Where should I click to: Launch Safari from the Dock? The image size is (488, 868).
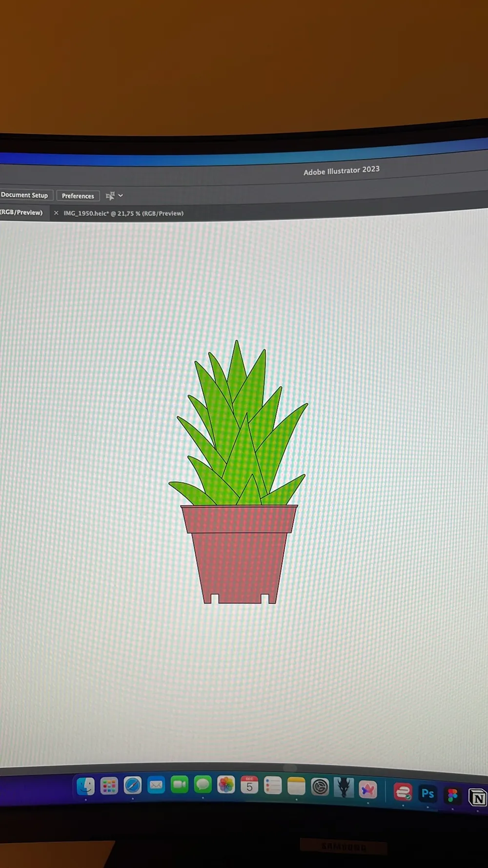point(133,785)
